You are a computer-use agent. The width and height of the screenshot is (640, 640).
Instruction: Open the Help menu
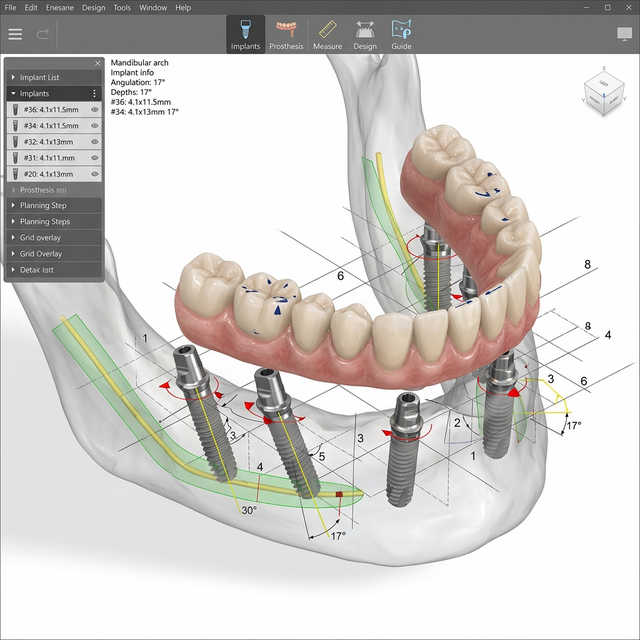(183, 8)
